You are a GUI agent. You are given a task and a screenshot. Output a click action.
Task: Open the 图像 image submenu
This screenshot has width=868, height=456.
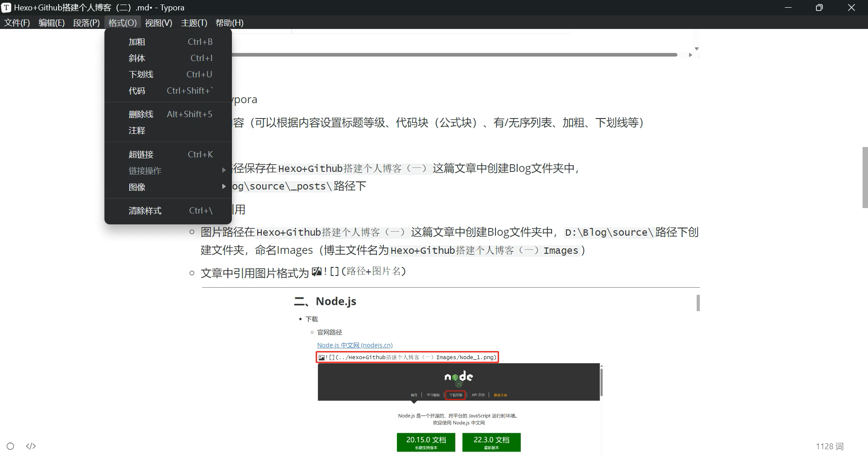(168, 187)
